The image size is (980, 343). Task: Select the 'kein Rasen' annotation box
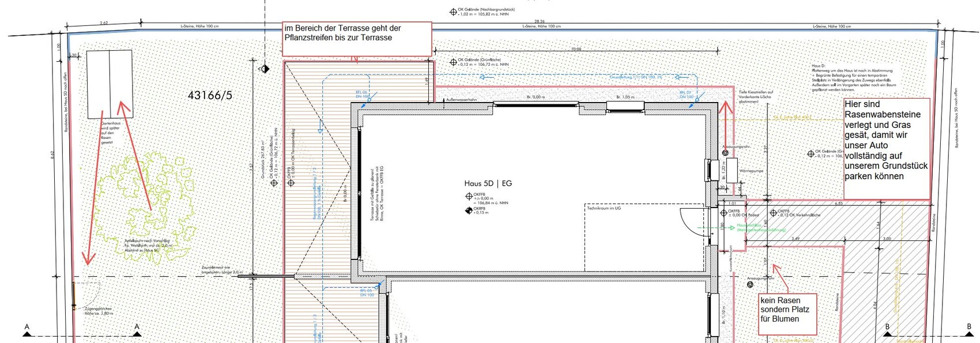click(x=787, y=314)
